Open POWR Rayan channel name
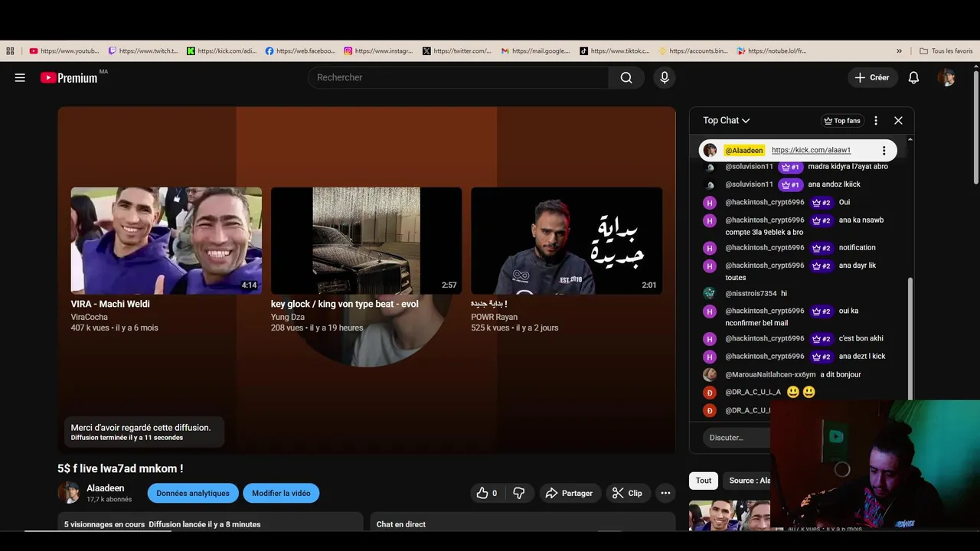 (494, 317)
